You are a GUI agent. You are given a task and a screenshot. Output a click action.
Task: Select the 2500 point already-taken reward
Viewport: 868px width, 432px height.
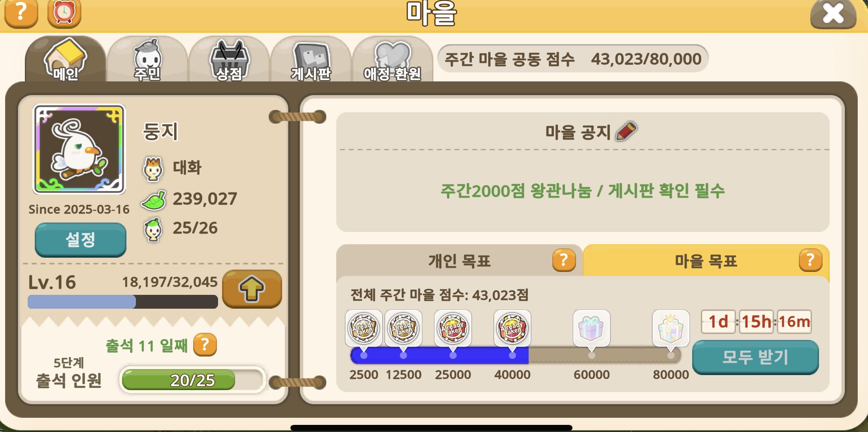(x=364, y=328)
